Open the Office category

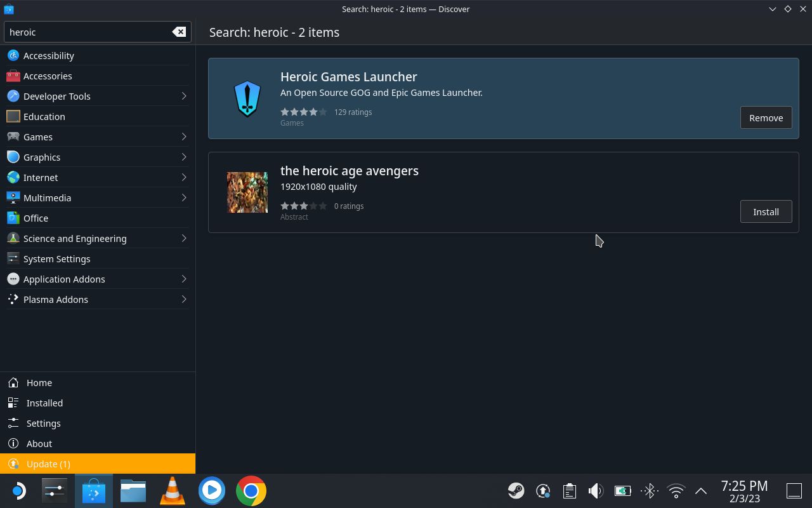[98, 218]
